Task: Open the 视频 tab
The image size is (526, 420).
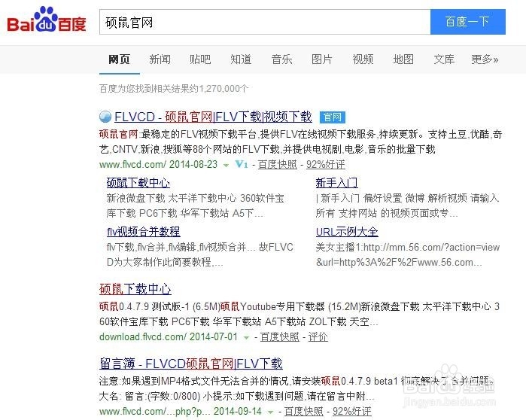Action: (x=363, y=59)
